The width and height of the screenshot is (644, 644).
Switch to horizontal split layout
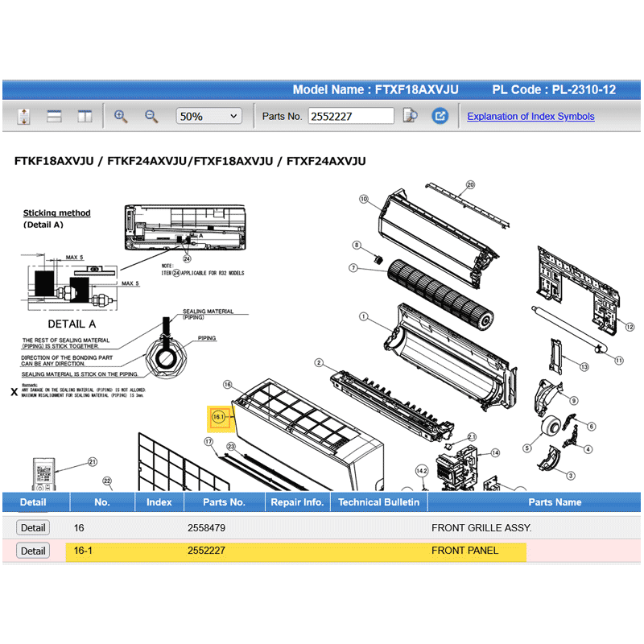(x=55, y=117)
